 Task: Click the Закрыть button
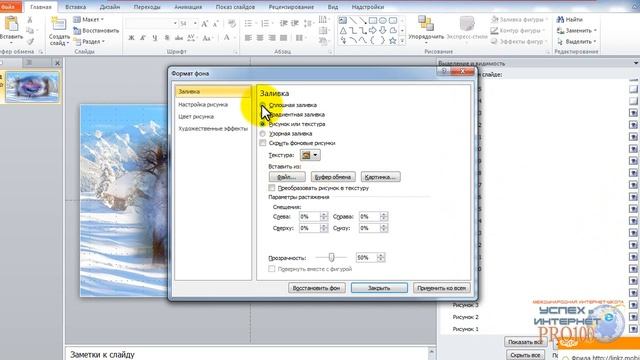click(x=379, y=288)
